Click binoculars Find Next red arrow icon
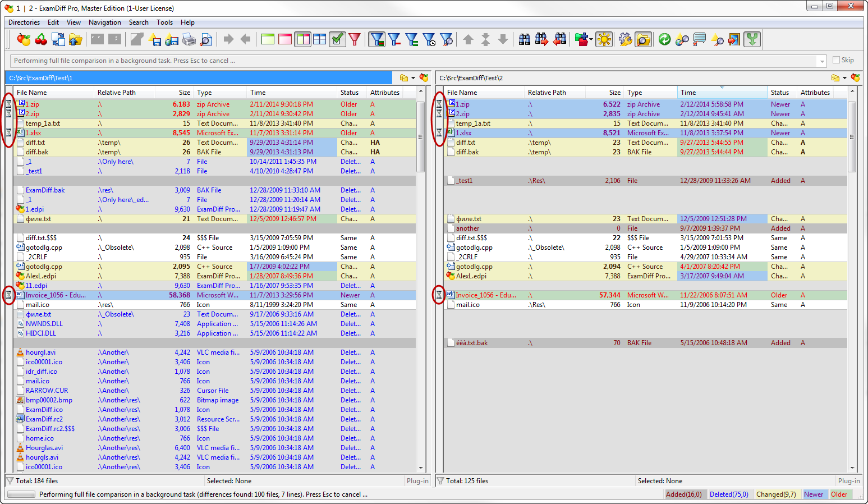 (542, 39)
